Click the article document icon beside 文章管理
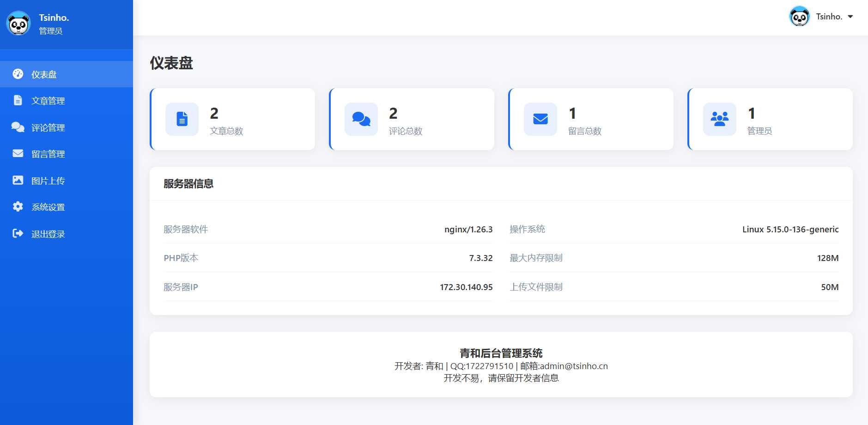The width and height of the screenshot is (868, 425). [18, 100]
